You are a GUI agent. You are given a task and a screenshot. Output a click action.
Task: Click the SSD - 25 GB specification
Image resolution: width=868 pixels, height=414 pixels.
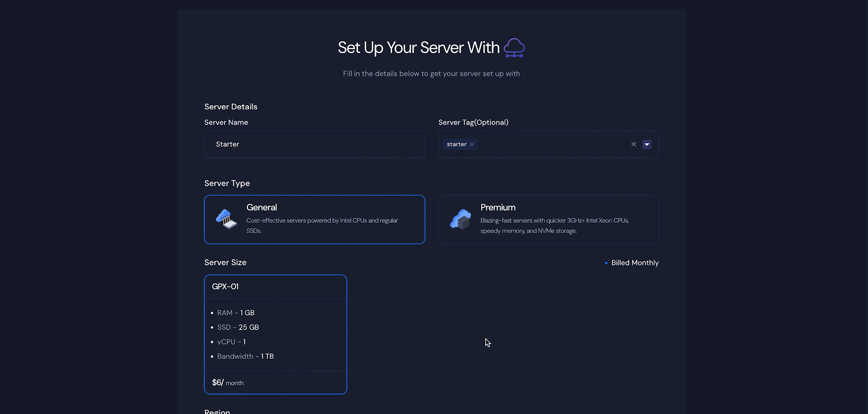238,327
